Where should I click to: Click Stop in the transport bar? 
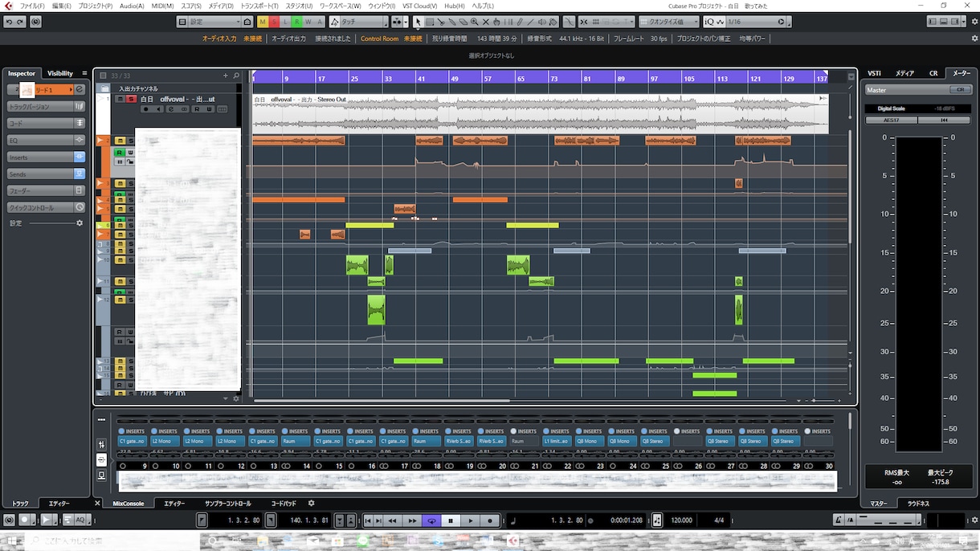pos(451,520)
